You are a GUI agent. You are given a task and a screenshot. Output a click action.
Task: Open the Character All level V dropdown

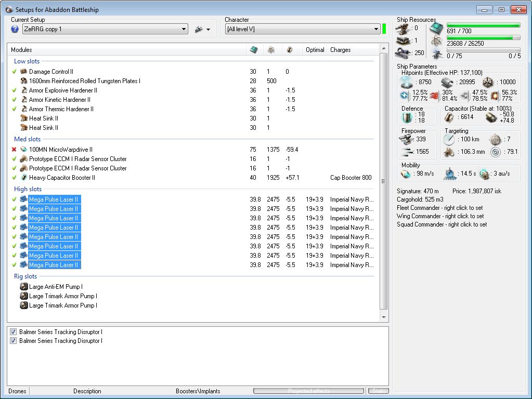click(x=303, y=29)
